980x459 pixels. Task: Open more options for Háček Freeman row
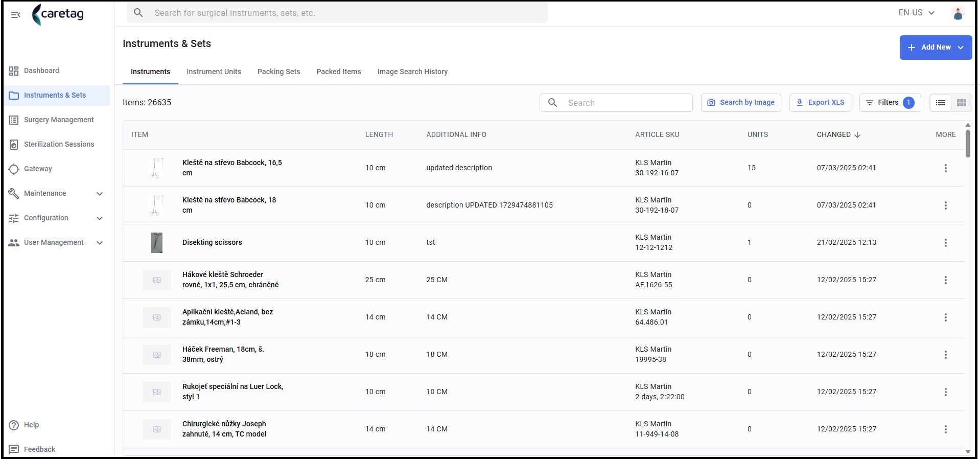click(945, 355)
